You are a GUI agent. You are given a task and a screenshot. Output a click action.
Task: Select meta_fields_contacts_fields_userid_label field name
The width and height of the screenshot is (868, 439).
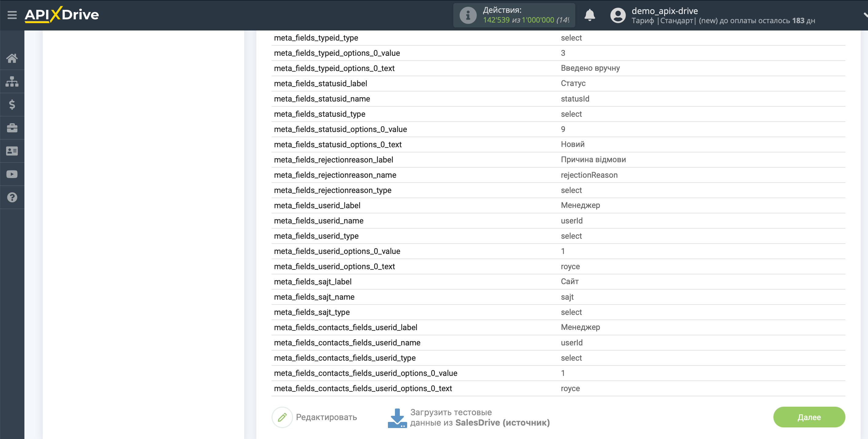[x=345, y=327]
